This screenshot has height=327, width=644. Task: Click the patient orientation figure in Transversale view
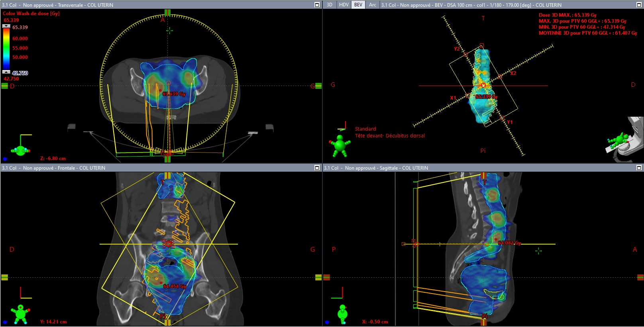pyautogui.click(x=20, y=150)
